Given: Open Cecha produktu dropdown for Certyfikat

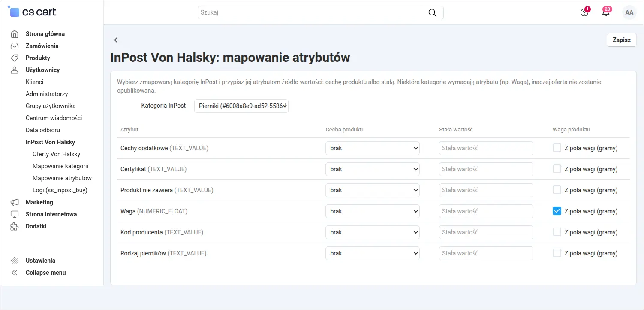Looking at the screenshot, I should (373, 169).
